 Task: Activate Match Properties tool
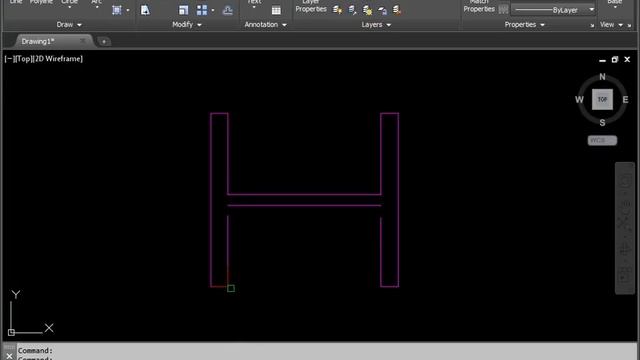[x=479, y=7]
